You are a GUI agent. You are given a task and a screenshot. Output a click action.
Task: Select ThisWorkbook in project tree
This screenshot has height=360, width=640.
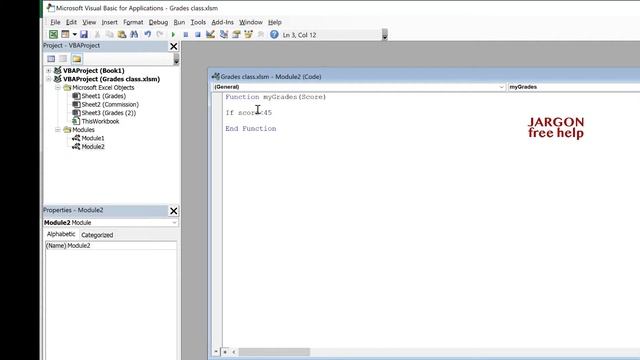(100, 122)
